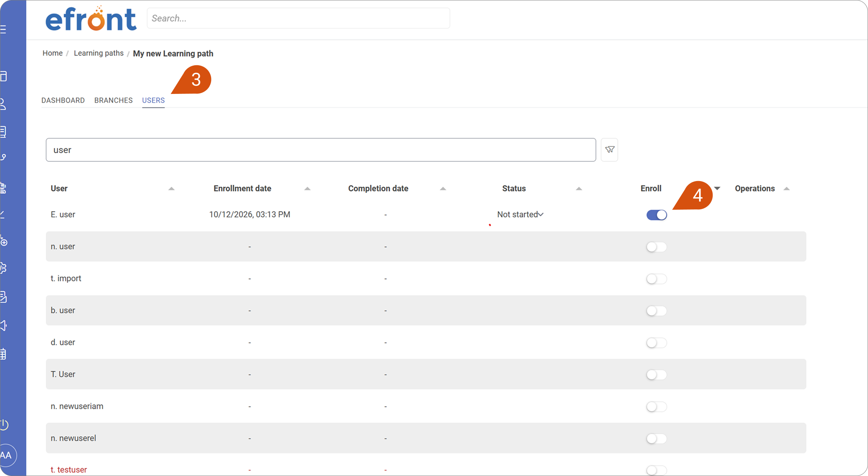
Task: Click the n. newuseriam name
Action: (x=77, y=406)
